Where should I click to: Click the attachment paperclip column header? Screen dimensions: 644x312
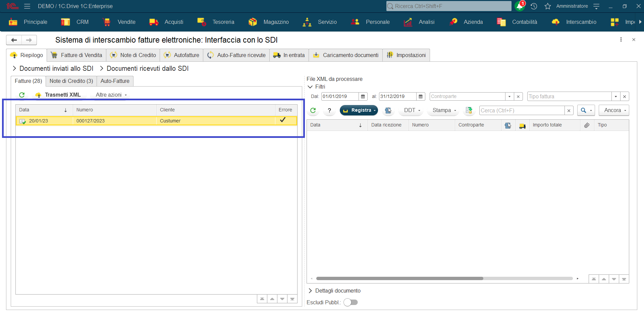point(587,125)
